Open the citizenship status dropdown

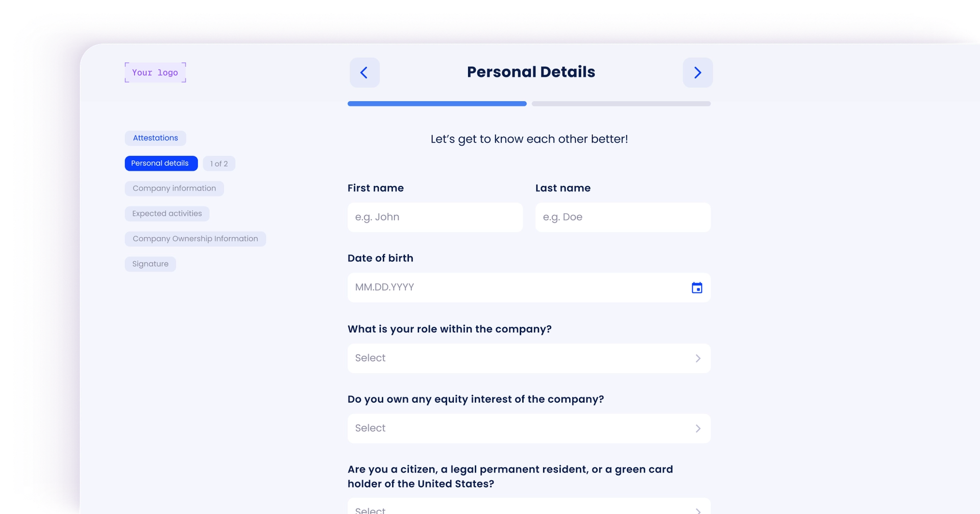tap(528, 507)
